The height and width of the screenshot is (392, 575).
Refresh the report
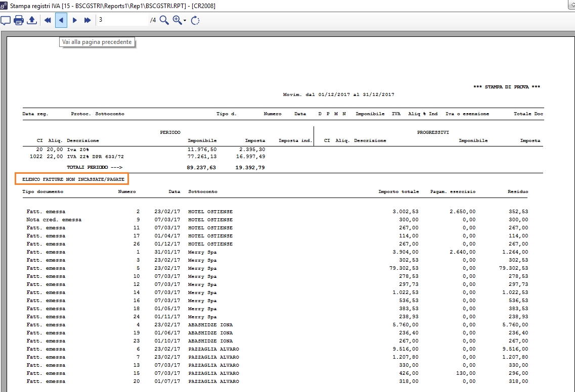(x=196, y=20)
